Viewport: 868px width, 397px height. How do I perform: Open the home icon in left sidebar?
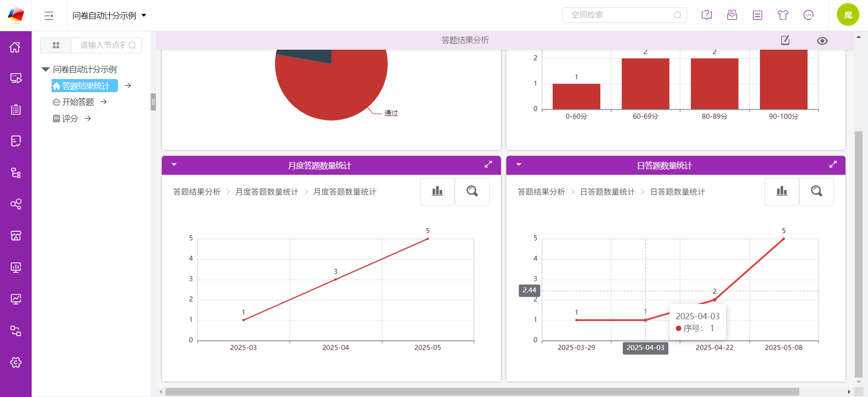(16, 47)
